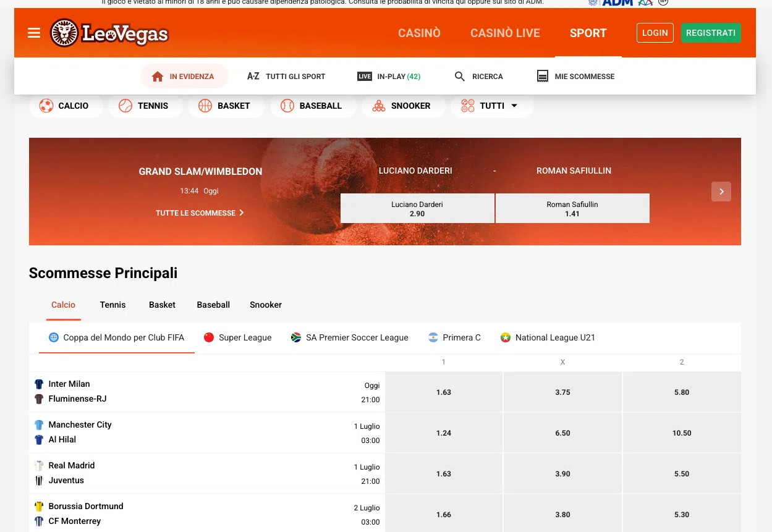Click the Inter Milan jersey icon
772x532 pixels.
(39, 384)
